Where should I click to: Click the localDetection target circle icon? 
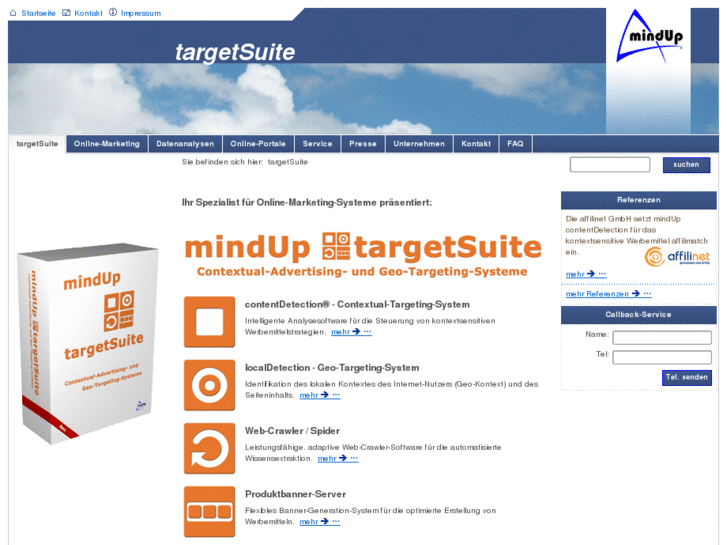210,385
